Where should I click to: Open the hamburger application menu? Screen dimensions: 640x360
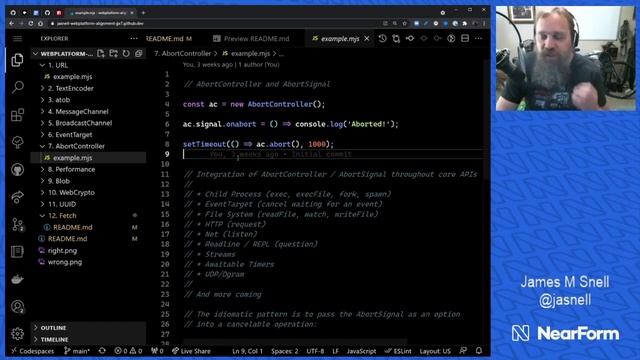tap(17, 38)
